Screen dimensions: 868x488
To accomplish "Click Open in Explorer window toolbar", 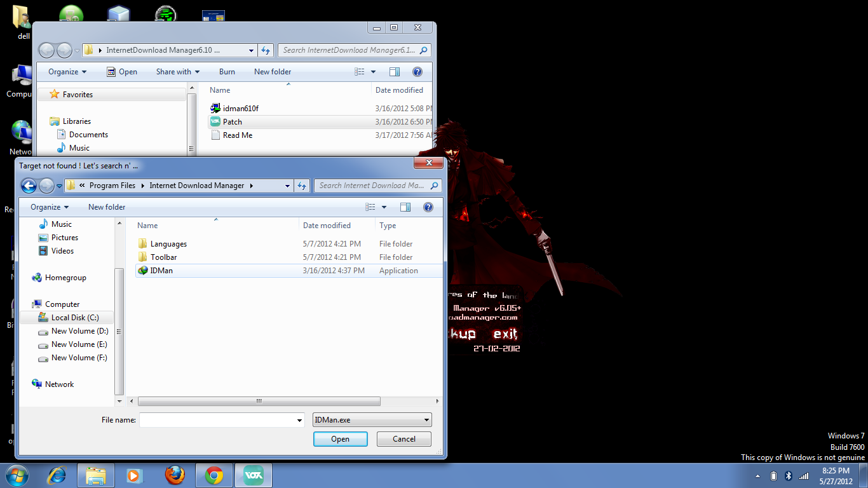I will pyautogui.click(x=122, y=72).
